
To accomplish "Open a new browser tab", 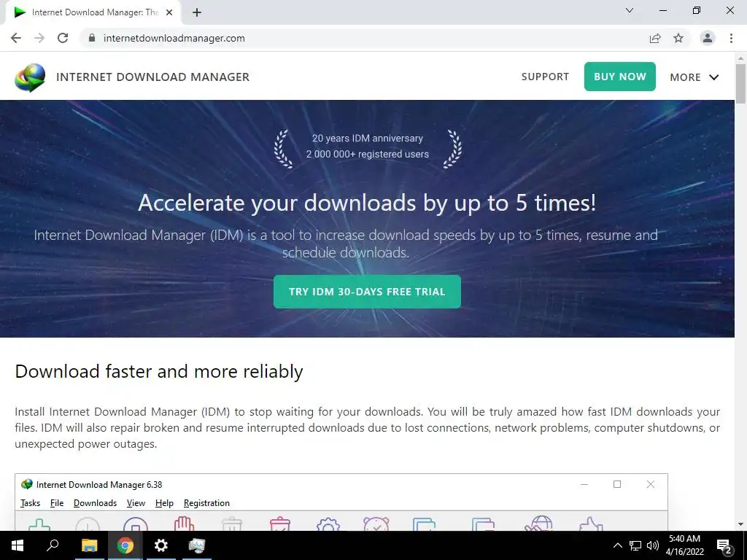I will pyautogui.click(x=197, y=12).
